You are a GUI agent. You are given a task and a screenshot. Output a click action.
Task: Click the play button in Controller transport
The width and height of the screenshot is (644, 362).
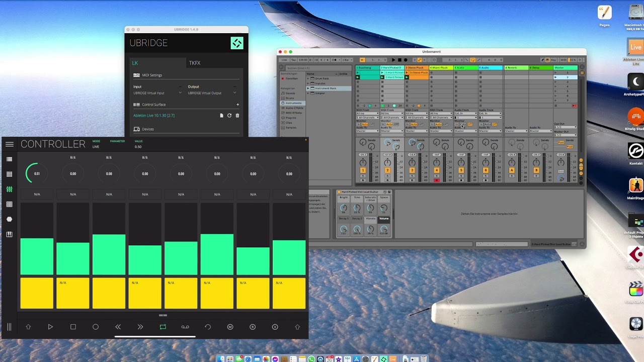click(x=50, y=327)
